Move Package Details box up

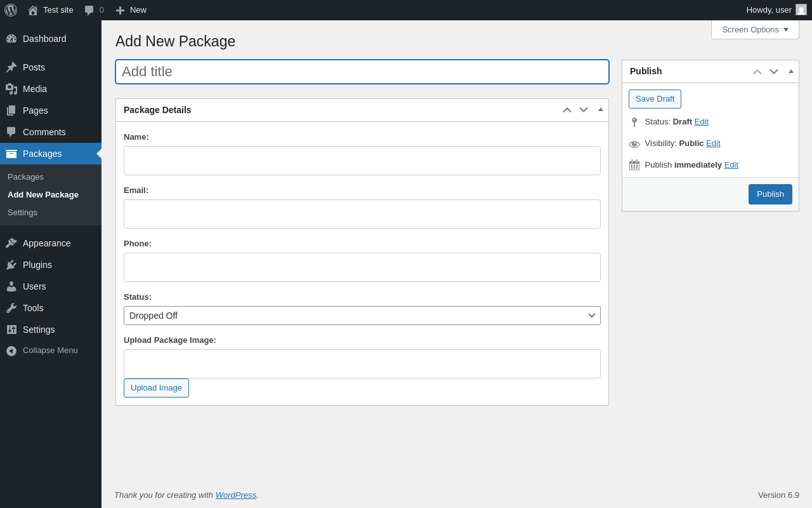[567, 110]
